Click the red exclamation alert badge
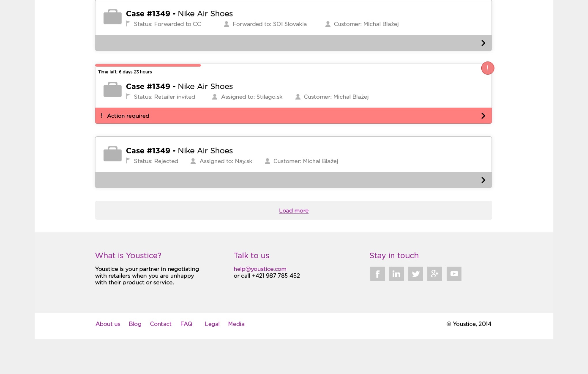This screenshot has height=374, width=588. (487, 68)
